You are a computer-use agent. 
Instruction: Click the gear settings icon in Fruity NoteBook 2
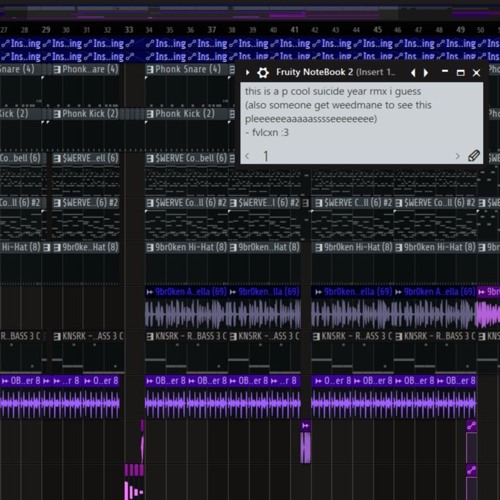(x=263, y=72)
